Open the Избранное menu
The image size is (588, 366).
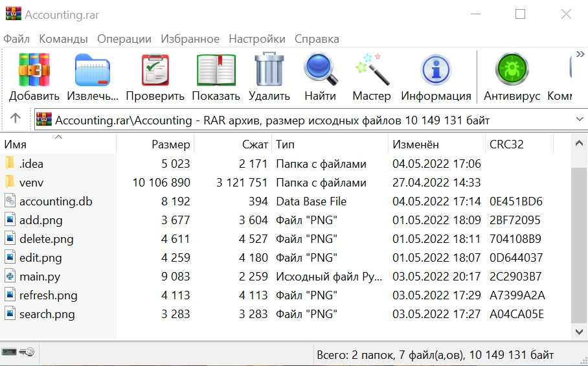[x=190, y=39]
